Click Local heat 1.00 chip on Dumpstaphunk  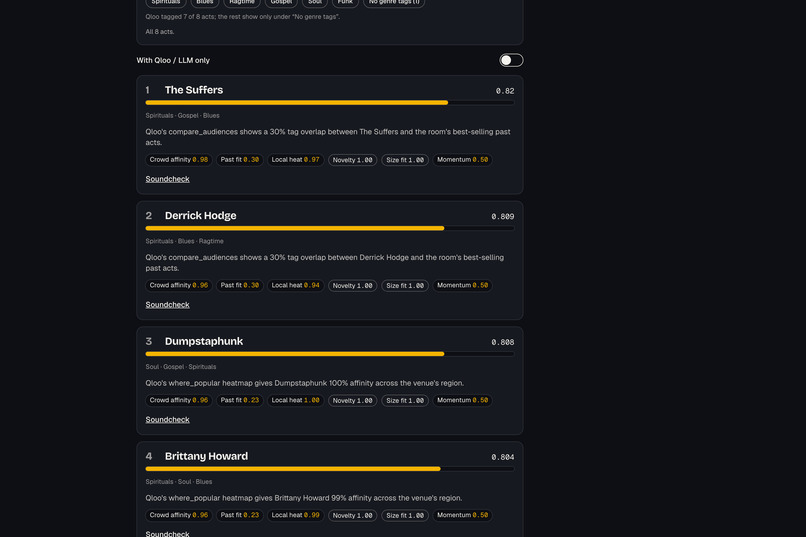pyautogui.click(x=296, y=400)
